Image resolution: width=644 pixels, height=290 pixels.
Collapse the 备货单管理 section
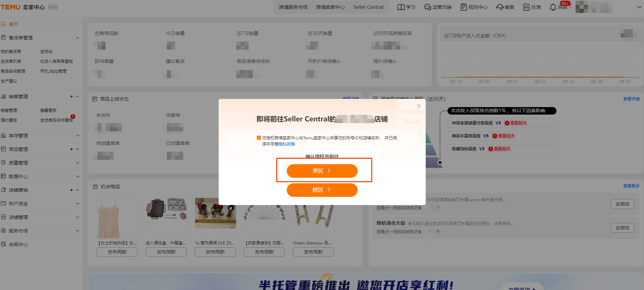[78, 38]
